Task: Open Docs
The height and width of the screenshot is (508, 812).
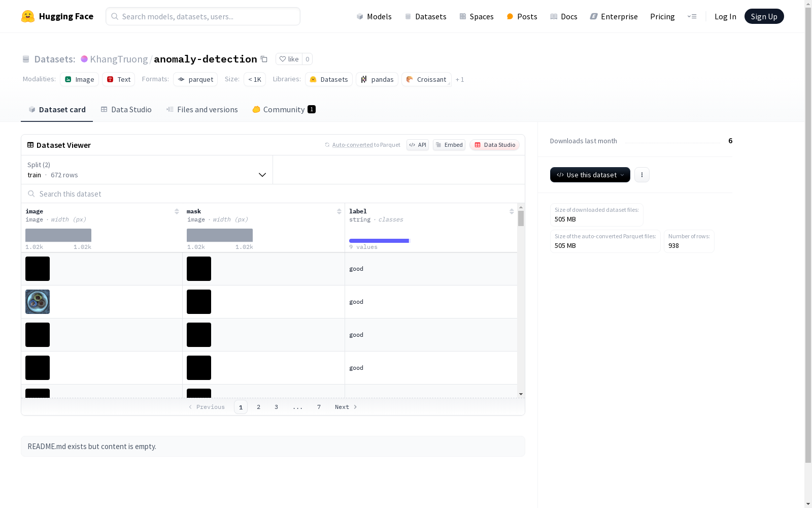Action: pos(564,16)
